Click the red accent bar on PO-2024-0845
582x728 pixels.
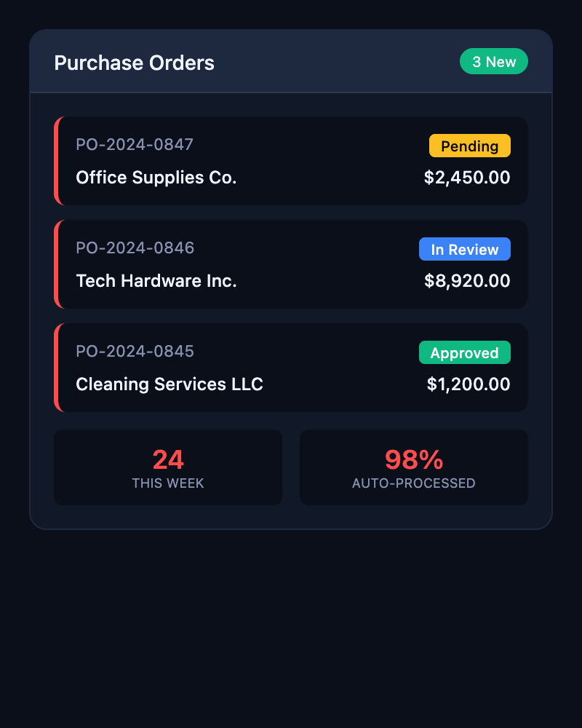pyautogui.click(x=58, y=367)
